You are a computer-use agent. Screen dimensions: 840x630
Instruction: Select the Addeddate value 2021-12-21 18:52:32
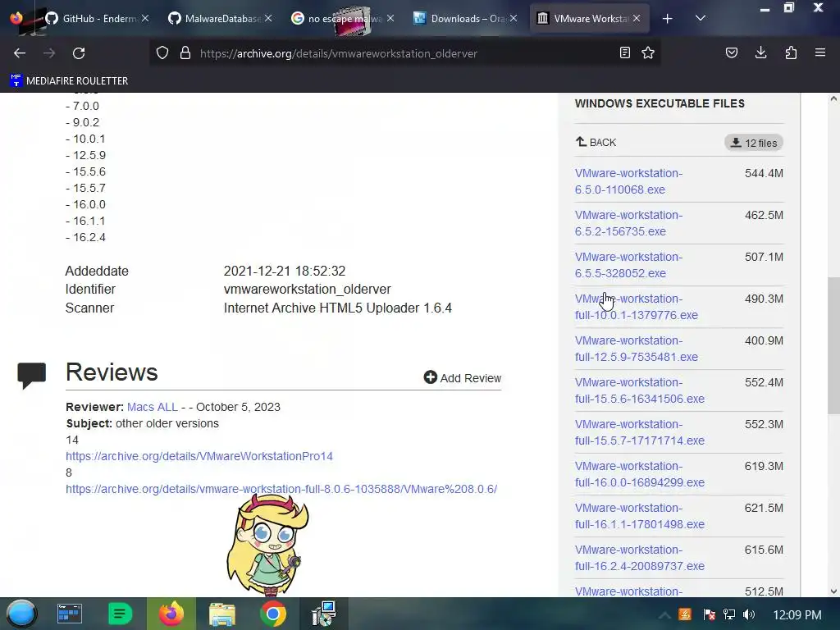[x=285, y=271]
